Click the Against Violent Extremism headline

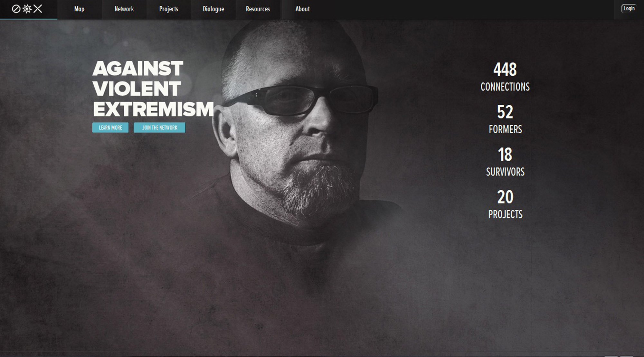click(x=153, y=89)
